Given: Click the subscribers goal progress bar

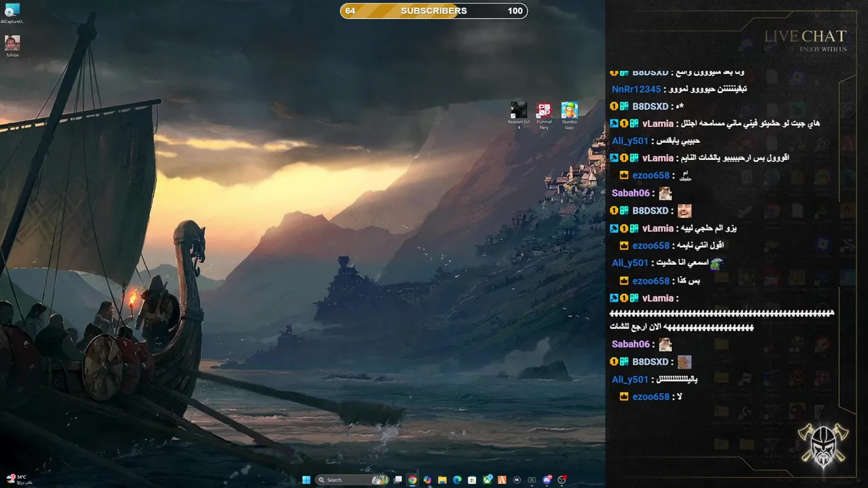Looking at the screenshot, I should (434, 11).
